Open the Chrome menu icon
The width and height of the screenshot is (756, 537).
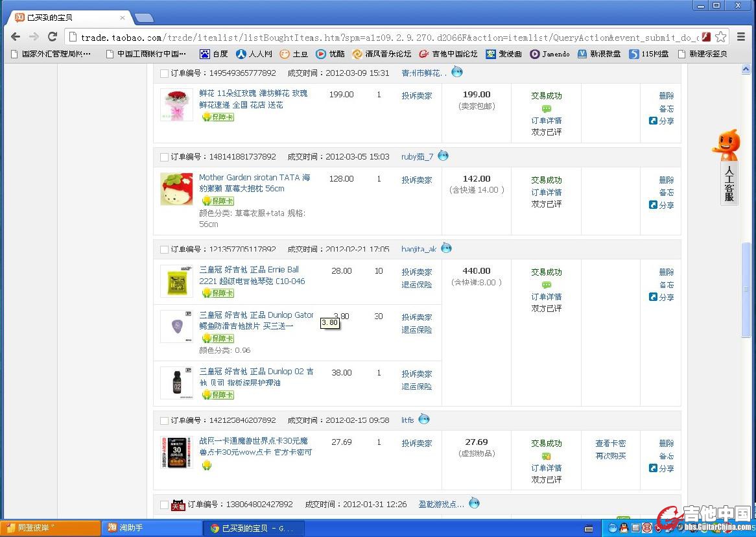[741, 37]
